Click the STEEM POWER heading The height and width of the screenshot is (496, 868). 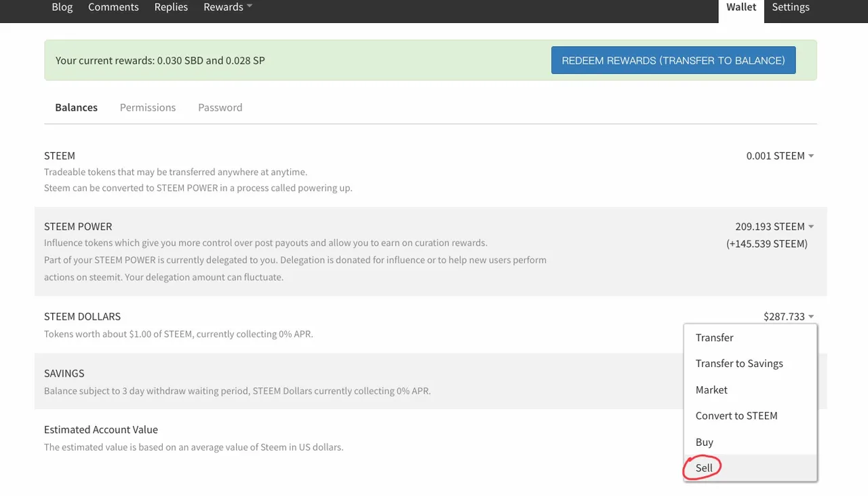point(78,226)
